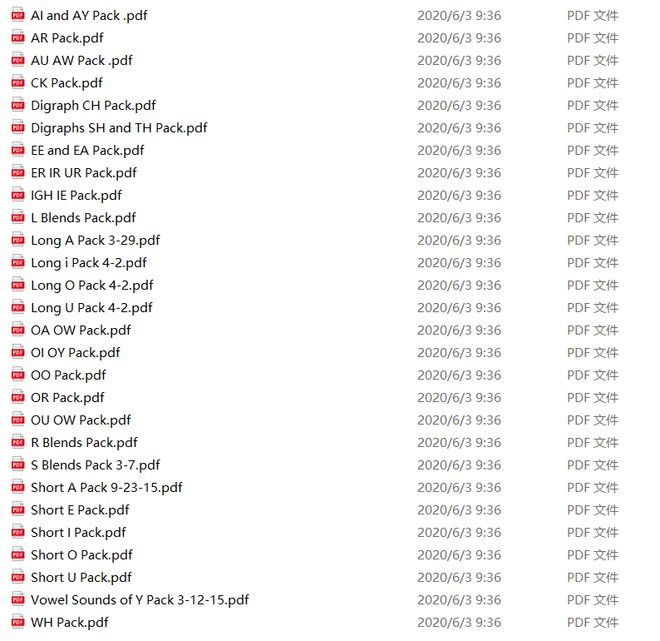
Task: Choose Digraphs SH and TH Pack.pdf
Action: click(119, 128)
